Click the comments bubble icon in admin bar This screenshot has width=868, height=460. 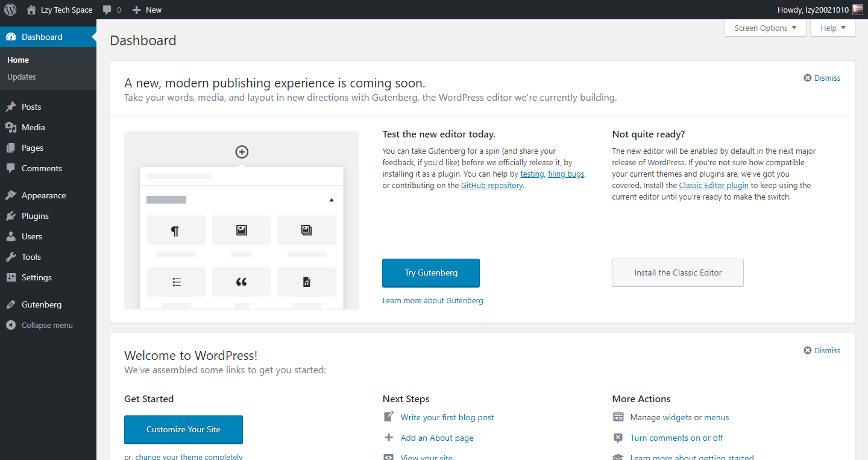click(107, 10)
